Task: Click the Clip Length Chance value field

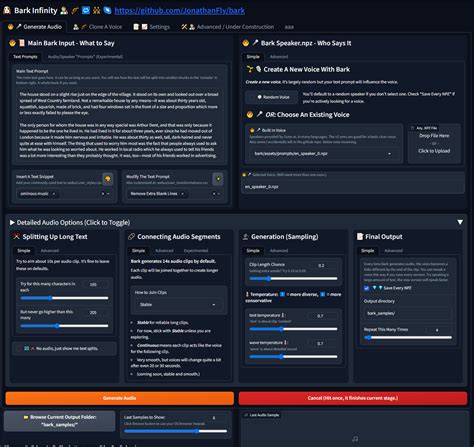Action: (324, 266)
